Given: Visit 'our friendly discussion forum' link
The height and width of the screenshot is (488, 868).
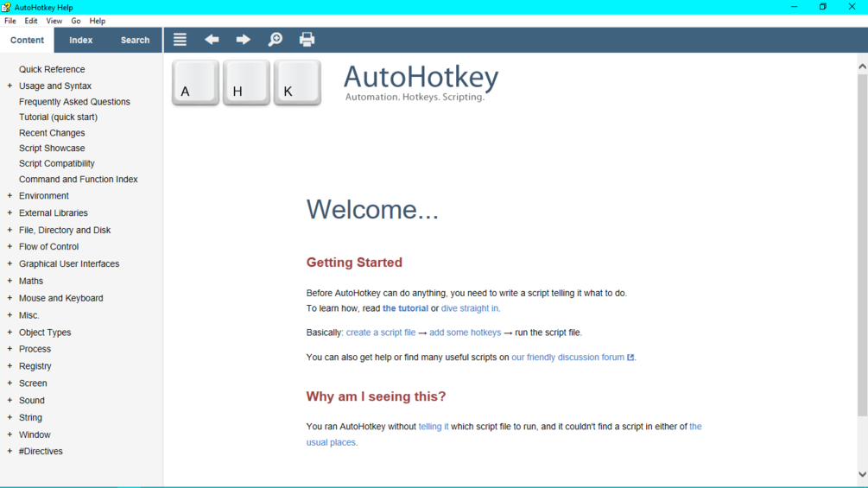Looking at the screenshot, I should point(568,358).
